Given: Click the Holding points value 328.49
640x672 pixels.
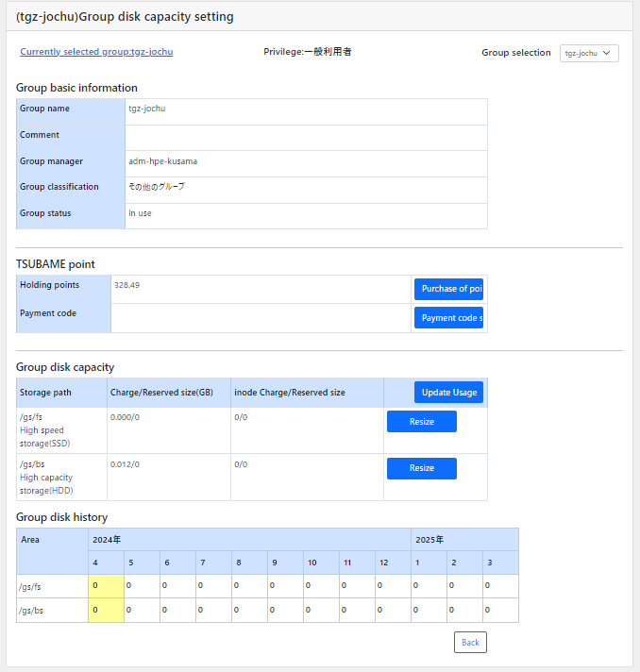Looking at the screenshot, I should (x=126, y=285).
